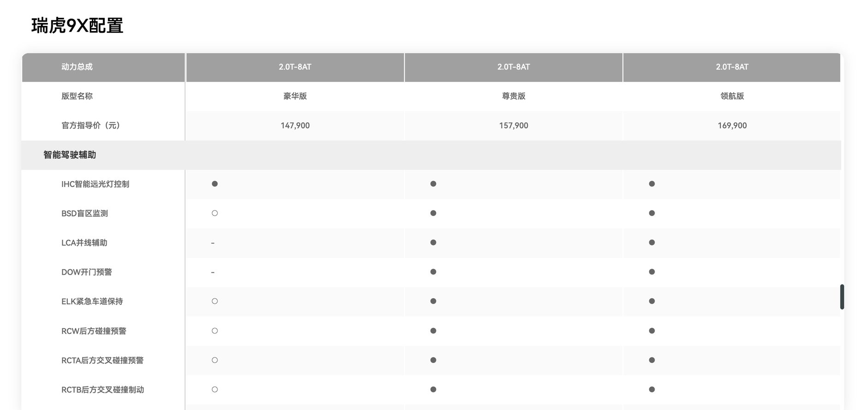
Task: Click the hollow circle in the BSD盲区监测 row
Action: tap(215, 213)
